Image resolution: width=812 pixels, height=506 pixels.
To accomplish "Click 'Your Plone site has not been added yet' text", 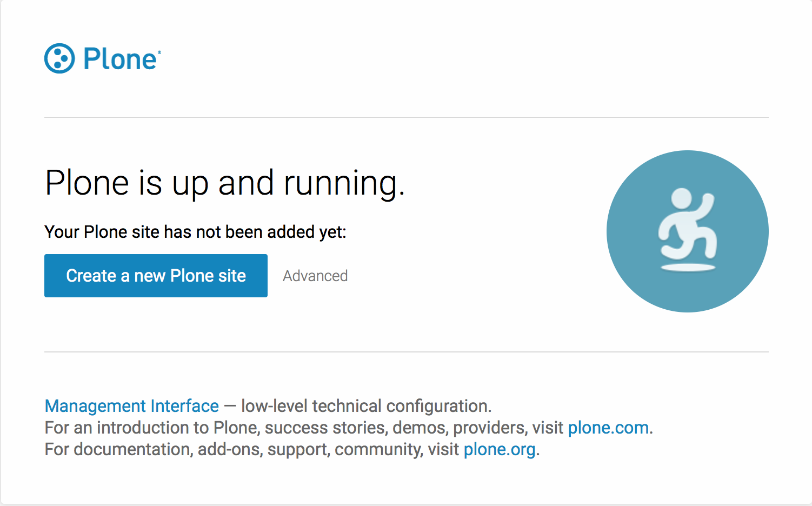I will (x=195, y=232).
